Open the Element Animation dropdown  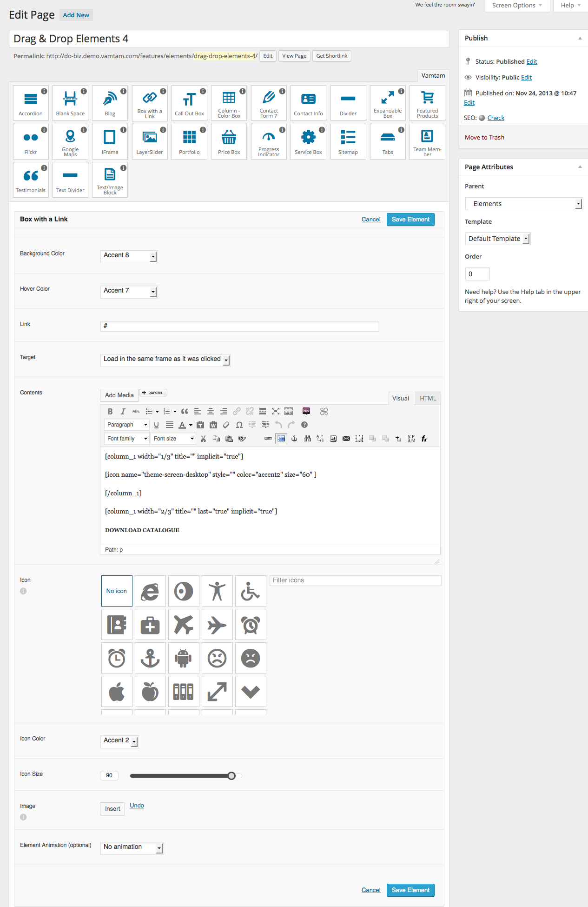132,847
